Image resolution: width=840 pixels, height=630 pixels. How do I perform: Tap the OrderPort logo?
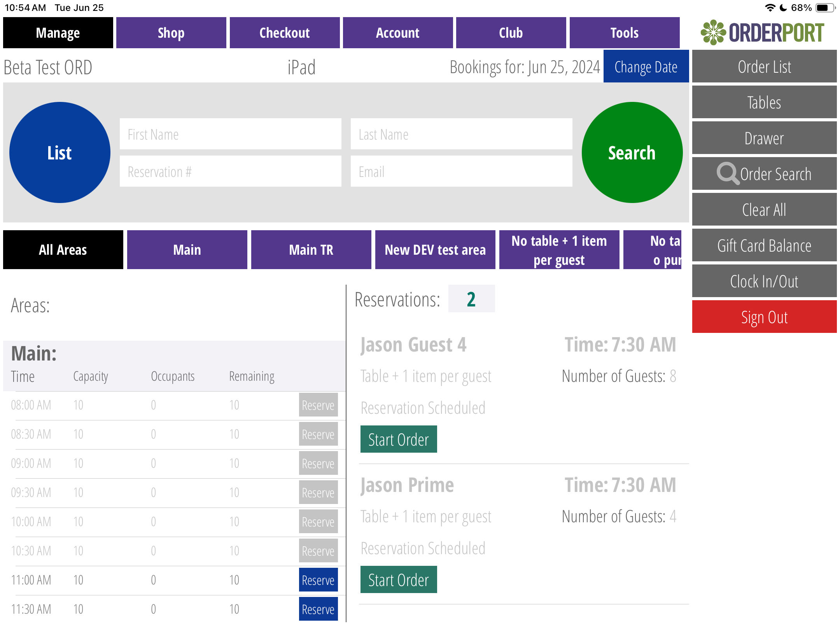pos(763,33)
